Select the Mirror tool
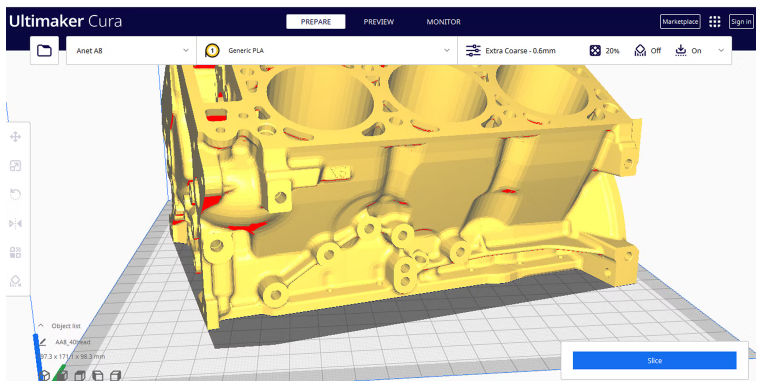The height and width of the screenshot is (387, 768). click(16, 224)
